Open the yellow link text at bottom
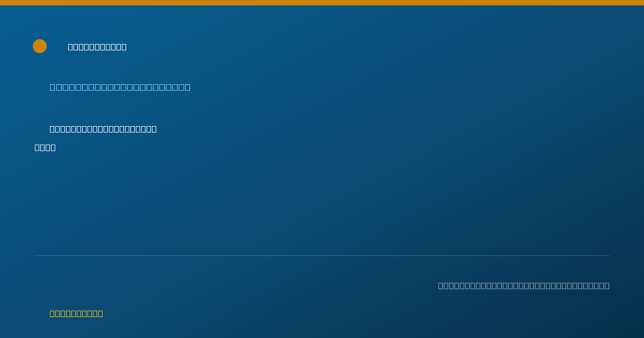644x338 pixels. pyautogui.click(x=76, y=313)
